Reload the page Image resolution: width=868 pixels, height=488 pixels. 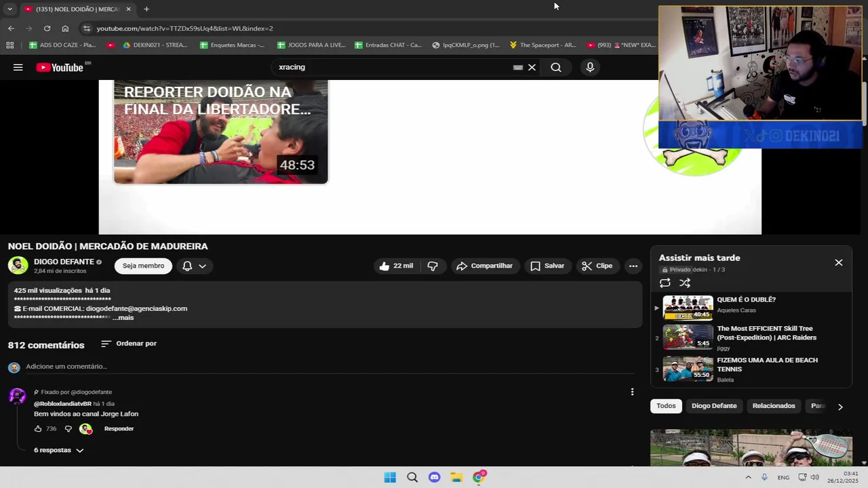[x=47, y=28]
